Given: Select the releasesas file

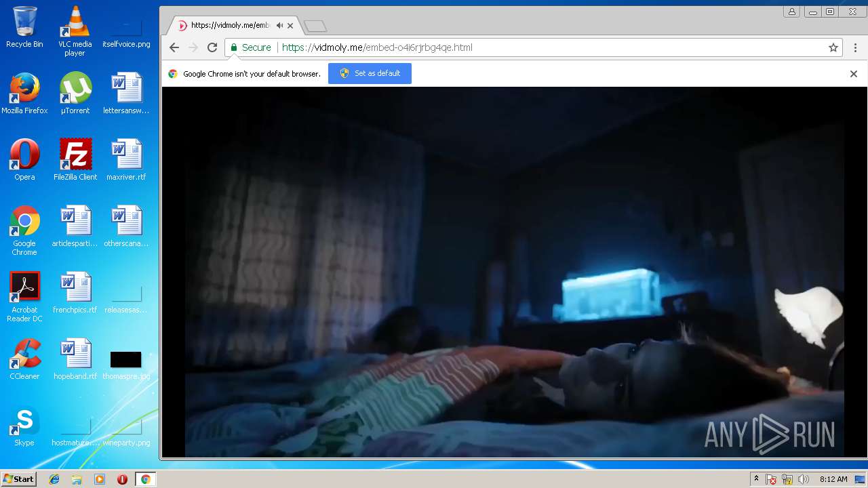Looking at the screenshot, I should click(x=126, y=298).
